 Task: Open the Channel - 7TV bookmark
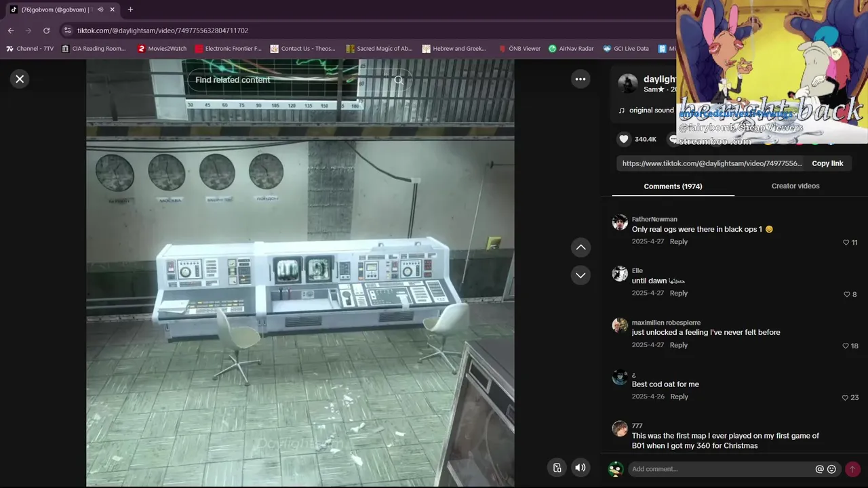point(30,49)
